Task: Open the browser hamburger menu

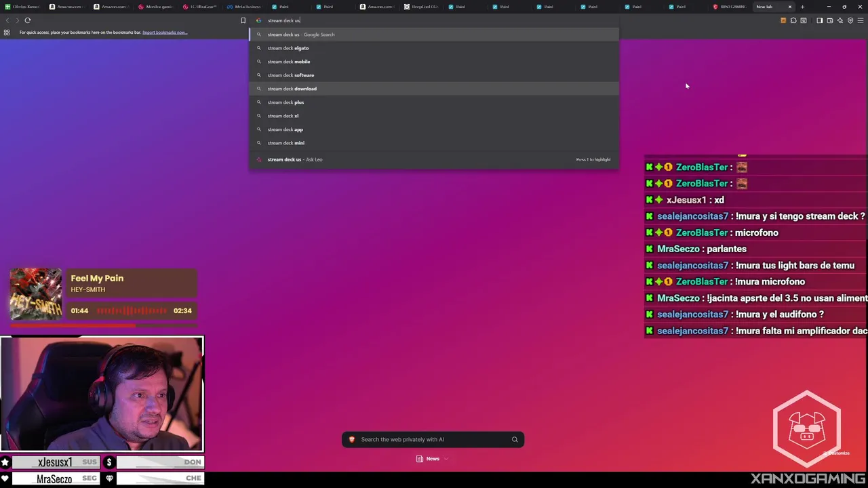Action: coord(861,20)
